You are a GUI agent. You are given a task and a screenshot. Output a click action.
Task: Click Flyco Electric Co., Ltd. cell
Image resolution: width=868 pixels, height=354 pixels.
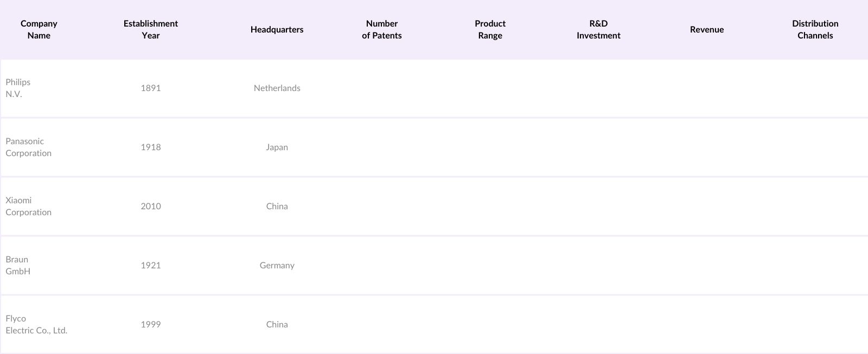coord(36,324)
